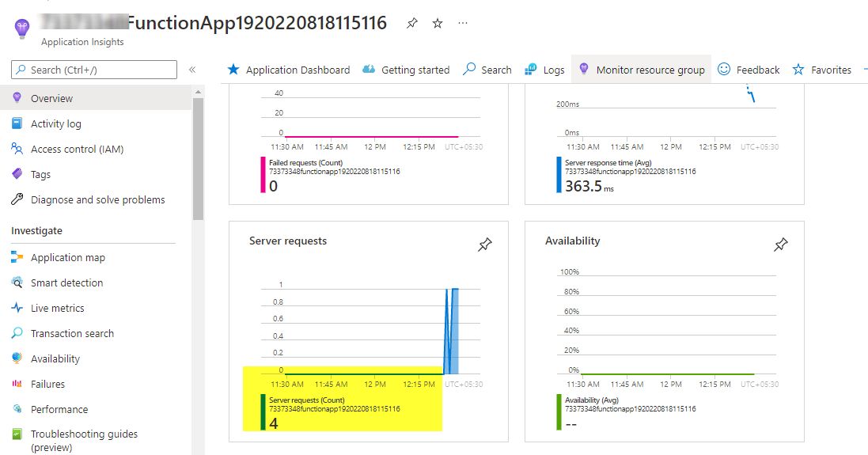Open Application Dashboard
868x455 pixels.
click(289, 70)
